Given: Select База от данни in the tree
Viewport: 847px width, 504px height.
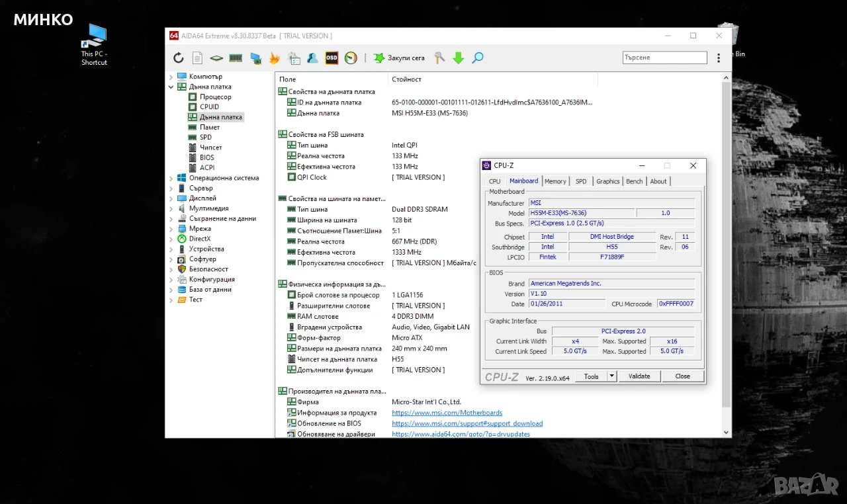Looking at the screenshot, I should (x=210, y=290).
